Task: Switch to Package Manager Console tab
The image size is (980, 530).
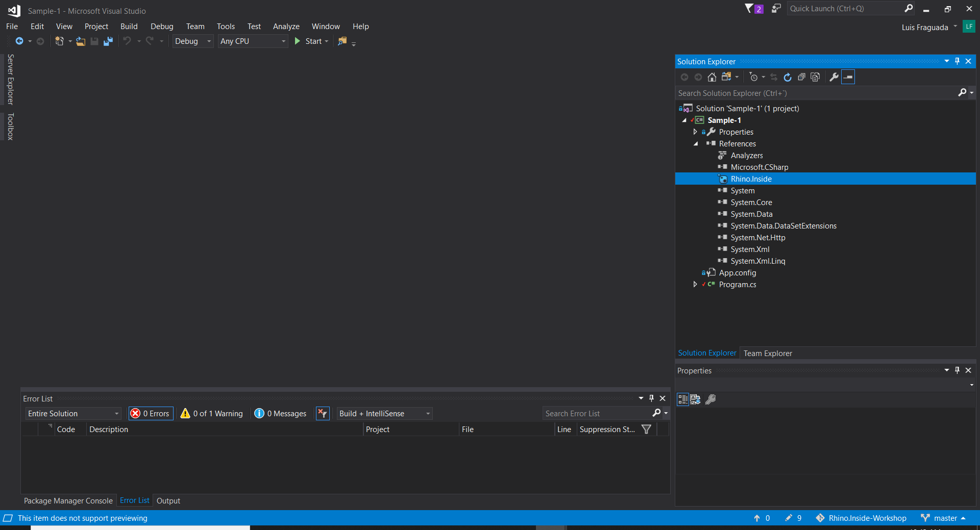Action: [x=68, y=501]
